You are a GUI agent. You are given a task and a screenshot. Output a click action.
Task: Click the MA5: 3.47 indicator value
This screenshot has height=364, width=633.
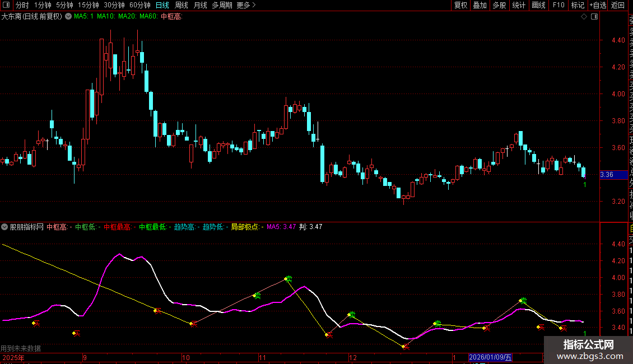point(281,227)
